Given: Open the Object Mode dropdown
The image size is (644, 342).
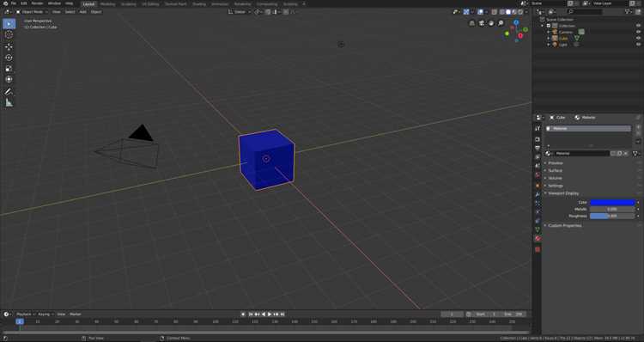Looking at the screenshot, I should point(32,12).
